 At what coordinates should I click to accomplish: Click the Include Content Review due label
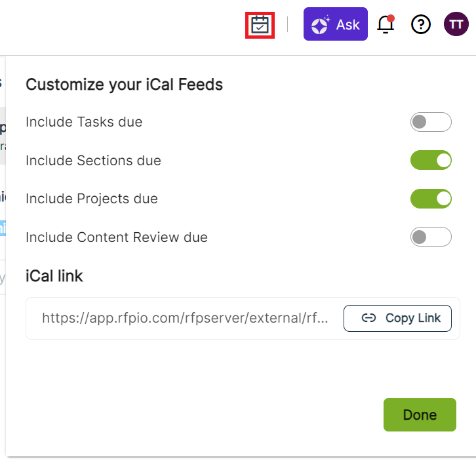tap(117, 237)
